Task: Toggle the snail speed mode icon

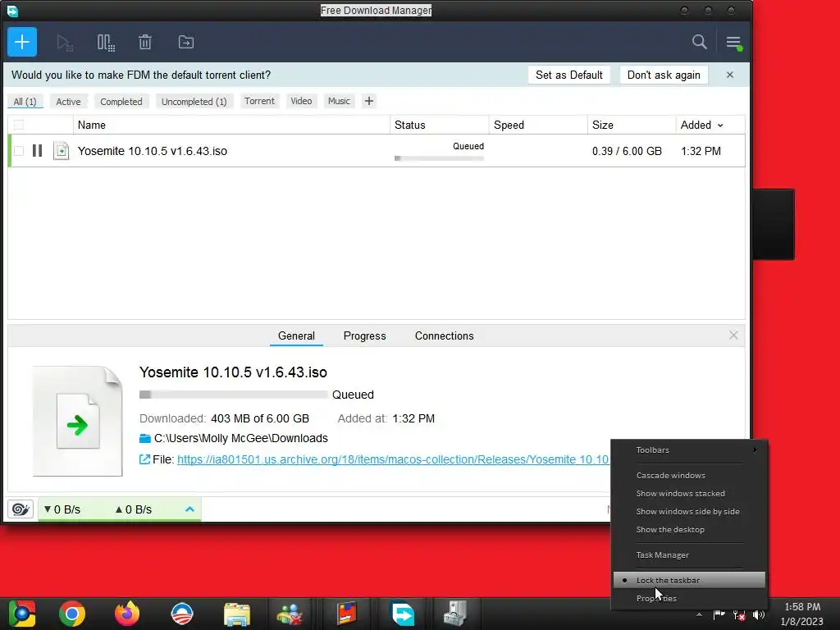Action: pos(21,509)
